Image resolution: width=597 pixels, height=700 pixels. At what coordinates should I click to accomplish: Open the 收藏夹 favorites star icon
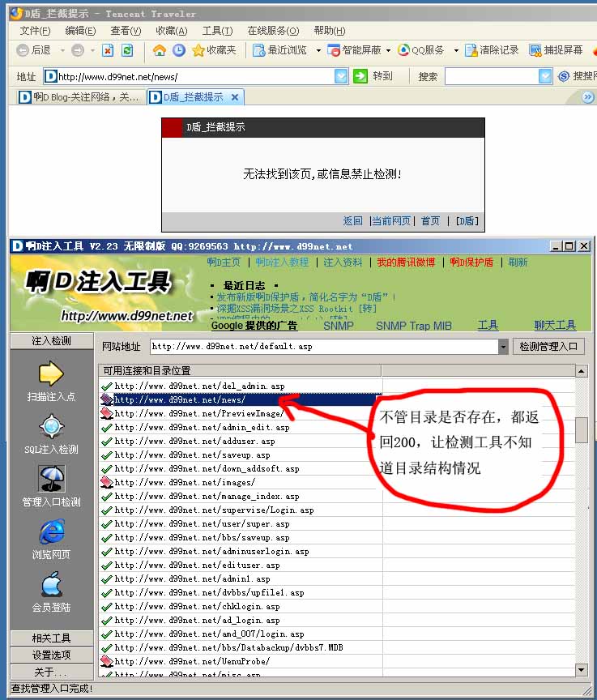tap(198, 50)
